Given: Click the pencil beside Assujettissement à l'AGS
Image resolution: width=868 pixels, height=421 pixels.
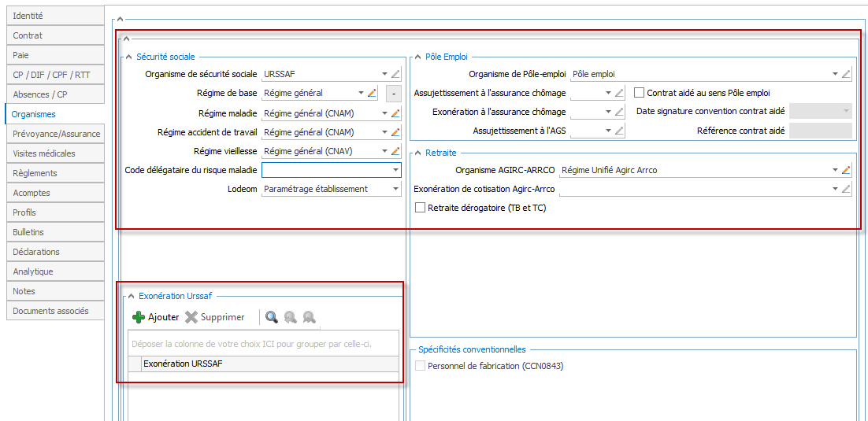Looking at the screenshot, I should coord(619,131).
